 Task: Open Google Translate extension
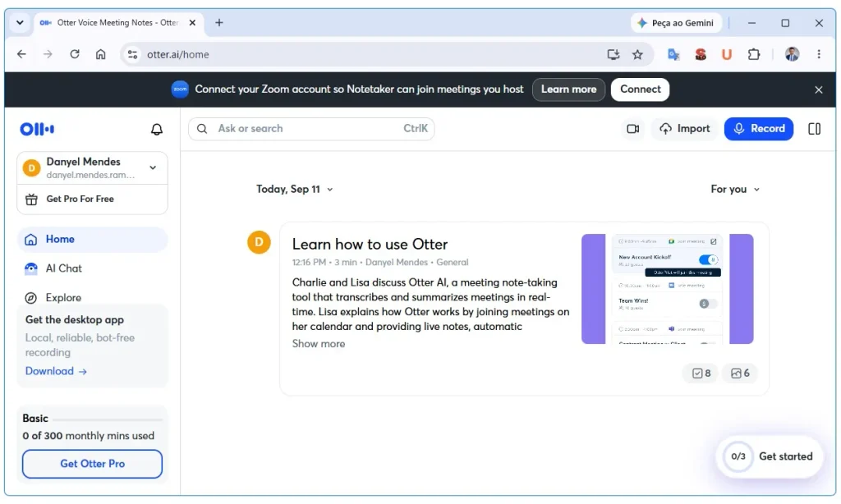(x=673, y=54)
